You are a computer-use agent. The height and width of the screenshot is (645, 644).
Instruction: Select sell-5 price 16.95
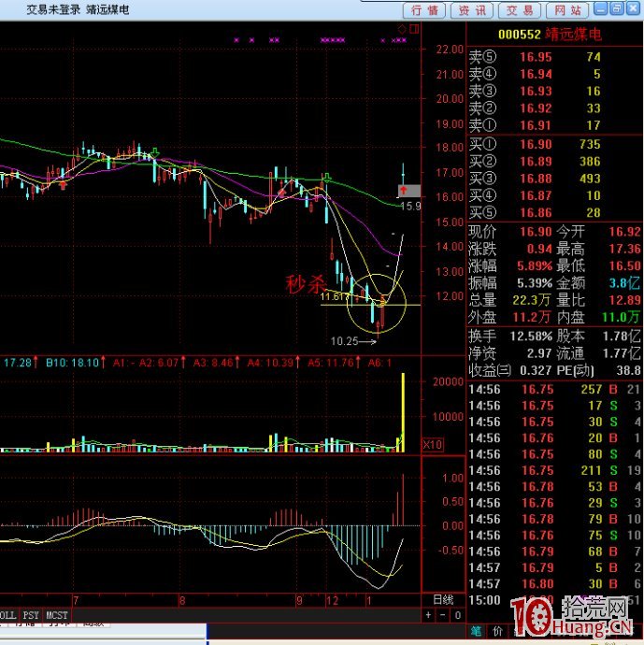click(536, 57)
